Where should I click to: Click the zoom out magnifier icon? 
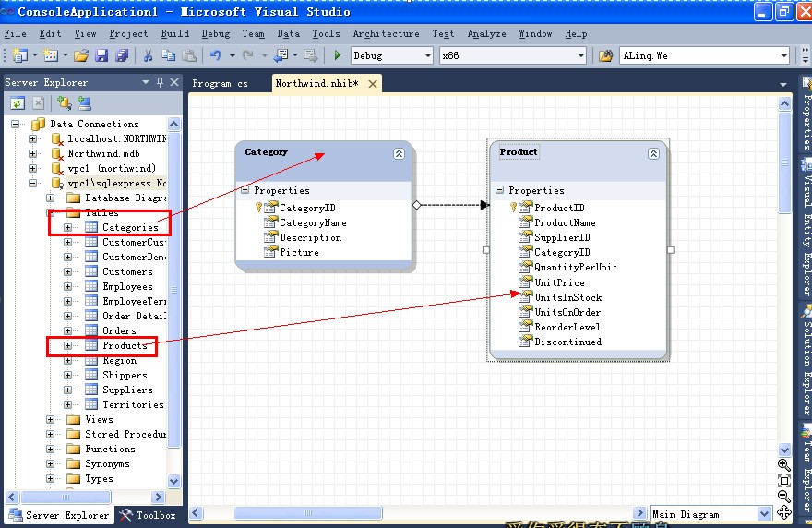pyautogui.click(x=784, y=497)
